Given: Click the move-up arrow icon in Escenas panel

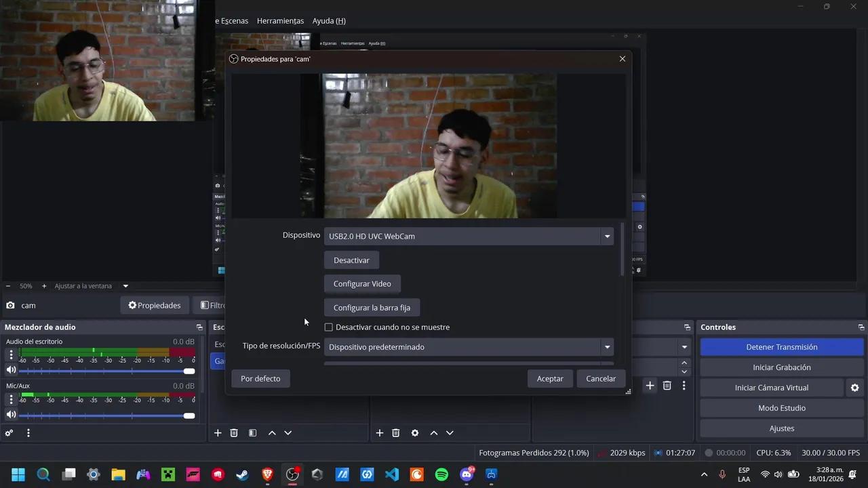Looking at the screenshot, I should coord(271,432).
